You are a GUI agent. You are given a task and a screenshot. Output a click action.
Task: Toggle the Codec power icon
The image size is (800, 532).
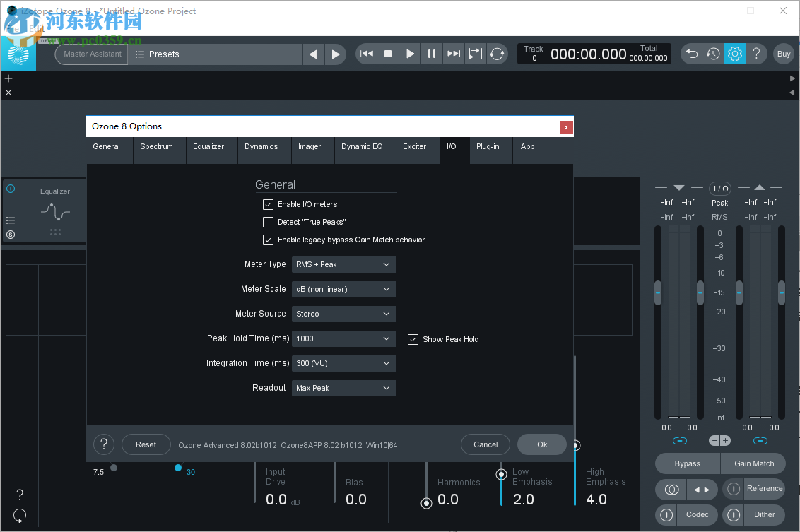coord(666,515)
